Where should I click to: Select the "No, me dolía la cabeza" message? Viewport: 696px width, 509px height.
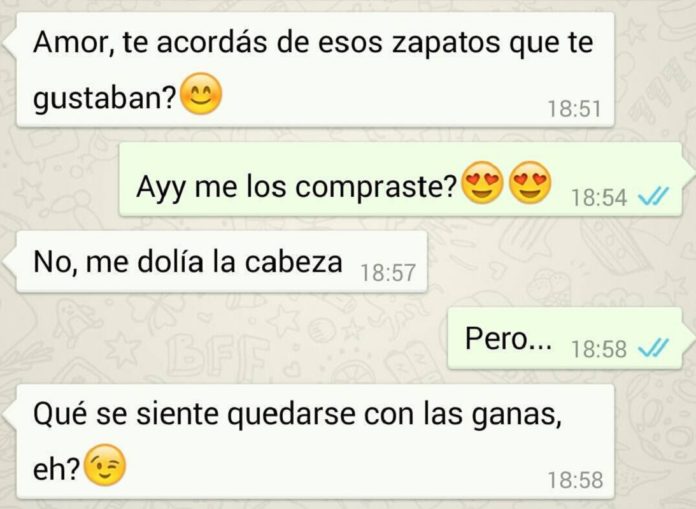click(x=221, y=261)
